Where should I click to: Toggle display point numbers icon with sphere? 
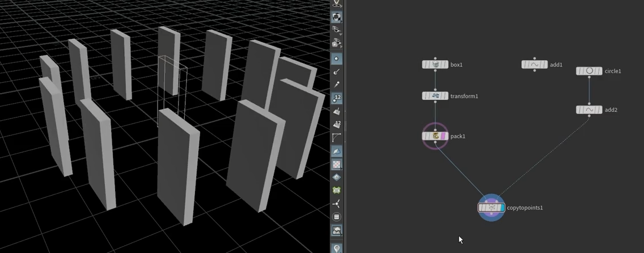336,98
